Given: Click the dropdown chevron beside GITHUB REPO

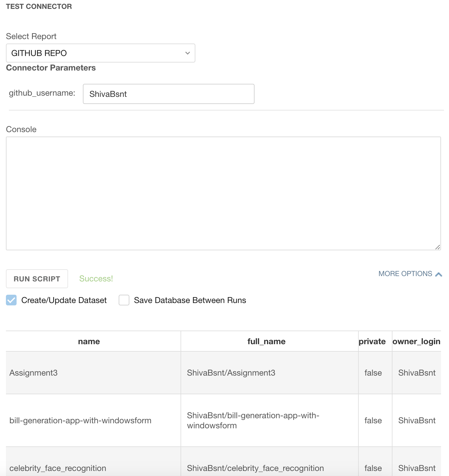Looking at the screenshot, I should pyautogui.click(x=187, y=53).
